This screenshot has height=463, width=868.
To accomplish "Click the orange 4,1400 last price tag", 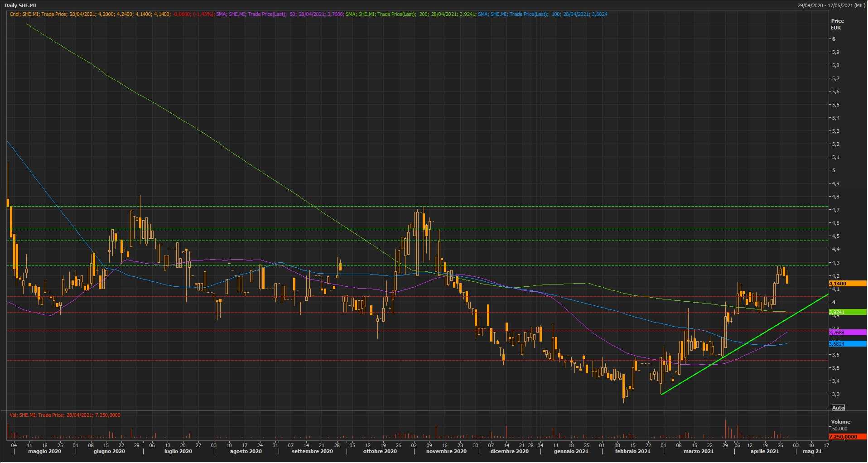I will point(847,284).
